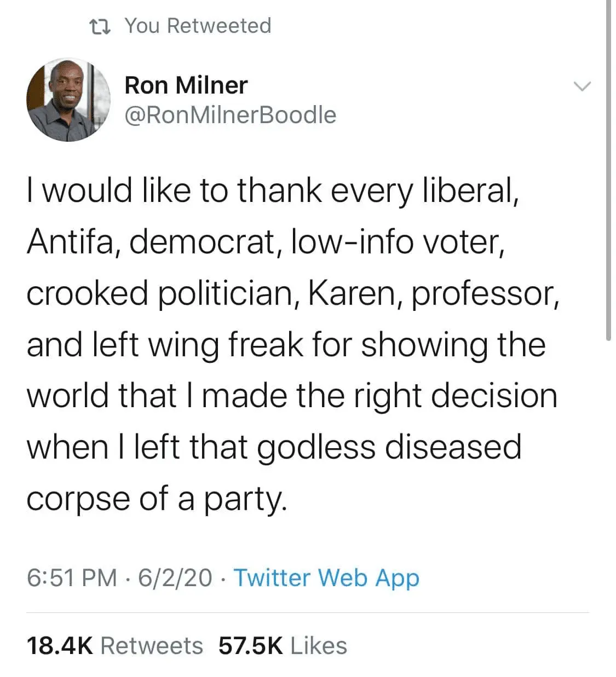Click the 18.4K retweet count number
Viewport: 616px width, 677px height.
click(60, 646)
